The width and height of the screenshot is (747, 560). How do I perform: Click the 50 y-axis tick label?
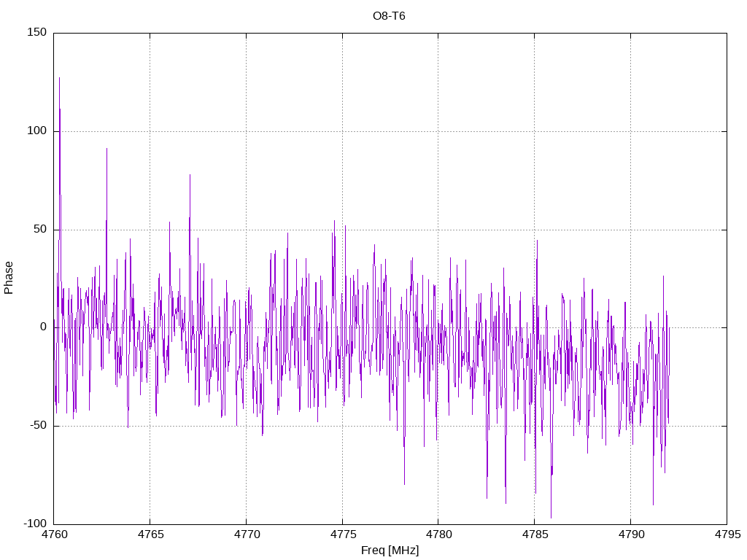[40, 230]
